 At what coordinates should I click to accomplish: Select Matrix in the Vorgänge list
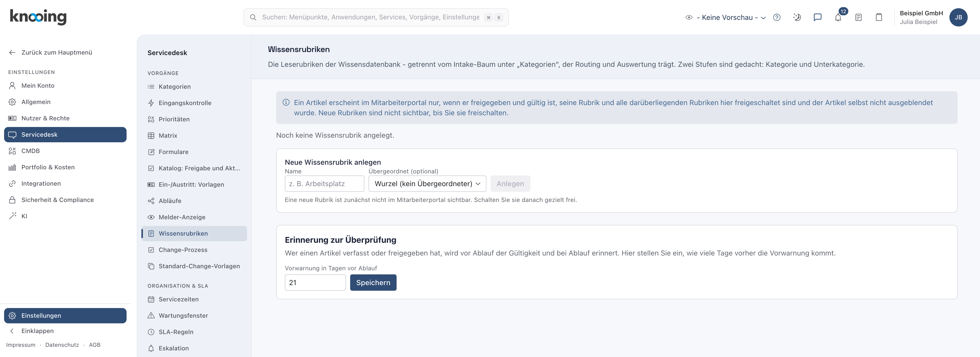(194, 136)
